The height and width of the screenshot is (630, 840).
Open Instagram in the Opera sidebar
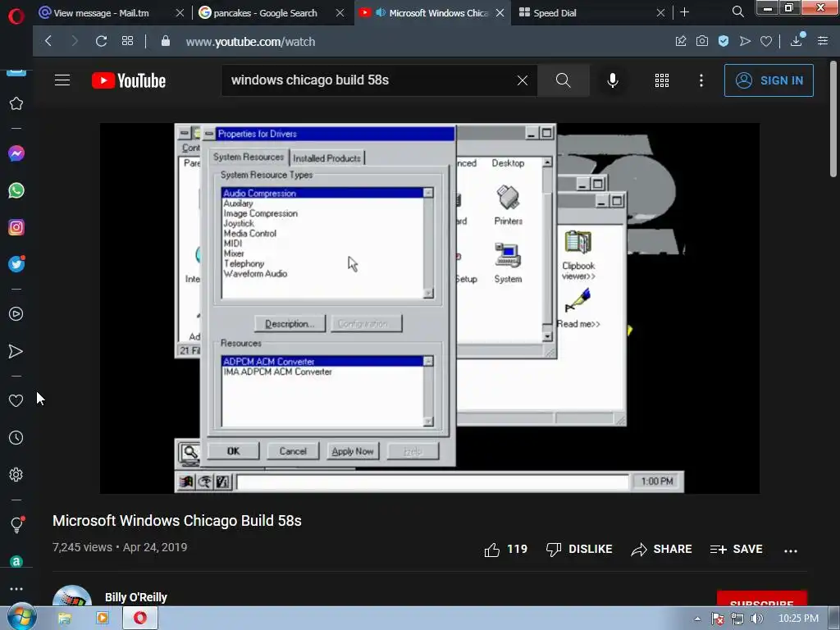16,227
